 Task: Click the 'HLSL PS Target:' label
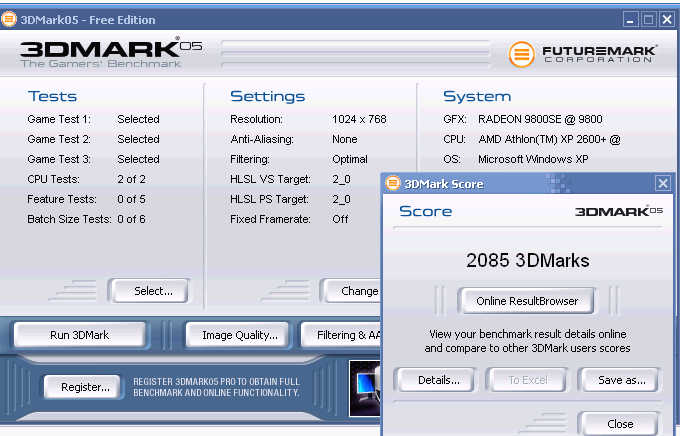point(269,199)
